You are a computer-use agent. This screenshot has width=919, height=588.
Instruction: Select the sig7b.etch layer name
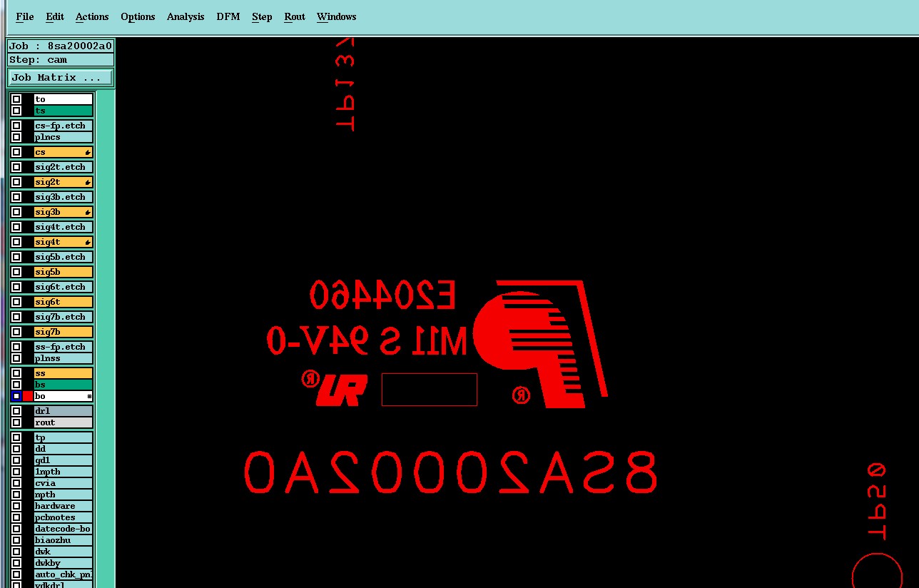[x=64, y=317]
